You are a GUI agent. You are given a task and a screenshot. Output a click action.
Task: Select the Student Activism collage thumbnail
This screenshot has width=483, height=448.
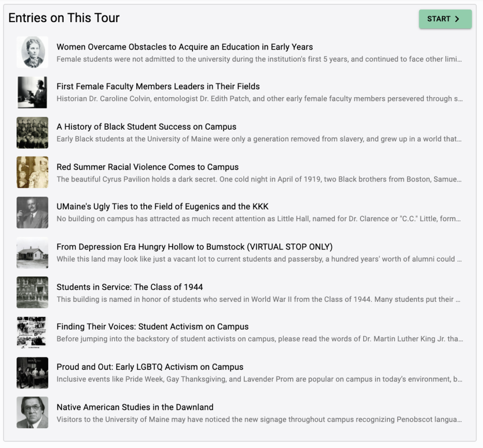[33, 332]
